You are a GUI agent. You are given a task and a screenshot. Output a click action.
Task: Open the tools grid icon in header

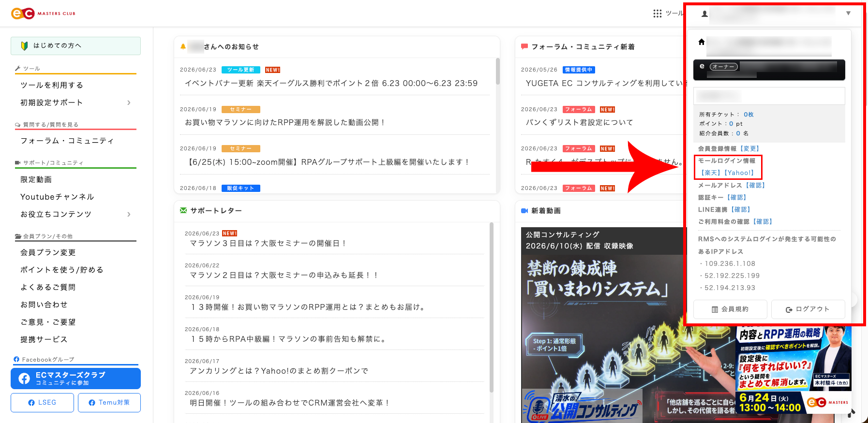(x=657, y=14)
